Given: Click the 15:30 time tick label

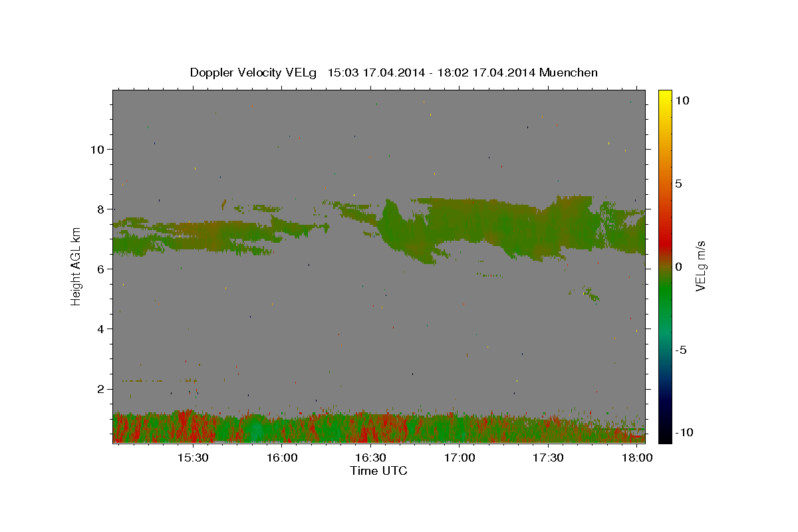Looking at the screenshot, I should point(193,458).
